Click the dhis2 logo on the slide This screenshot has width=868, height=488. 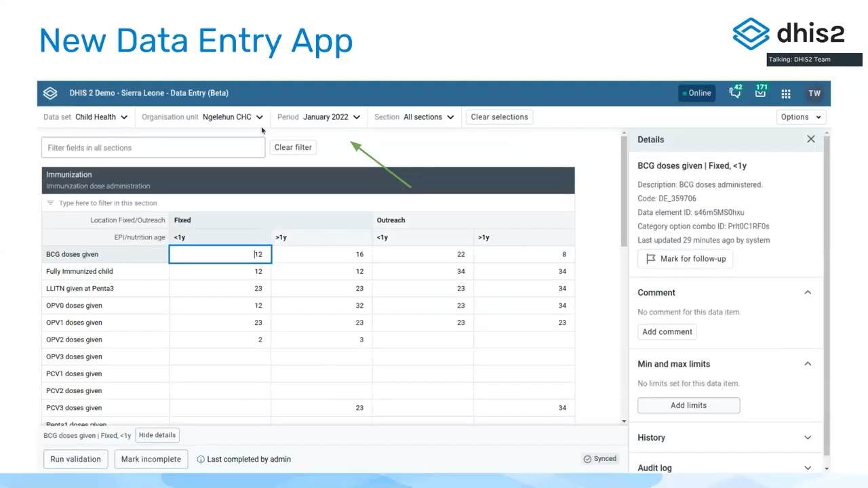789,33
